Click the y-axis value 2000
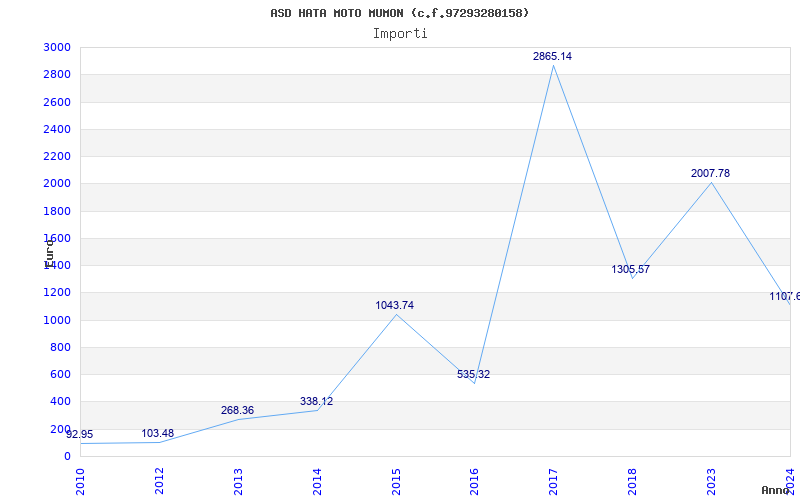The height and width of the screenshot is (500, 800). point(57,184)
